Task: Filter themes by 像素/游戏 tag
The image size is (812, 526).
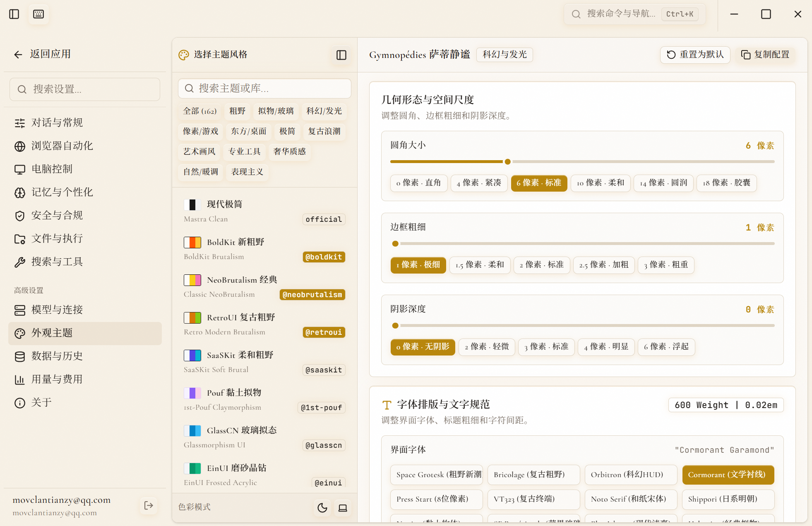Action: click(201, 131)
